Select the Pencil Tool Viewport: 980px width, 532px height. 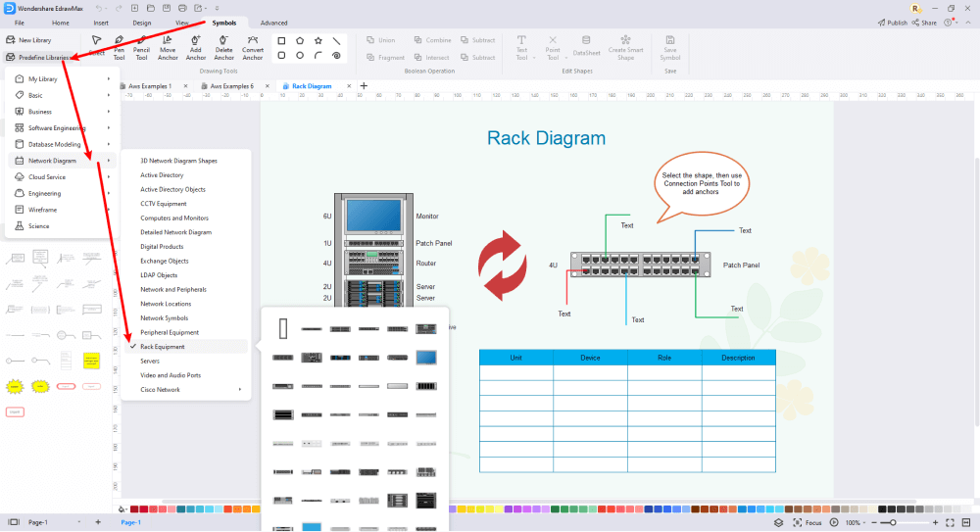pyautogui.click(x=142, y=47)
